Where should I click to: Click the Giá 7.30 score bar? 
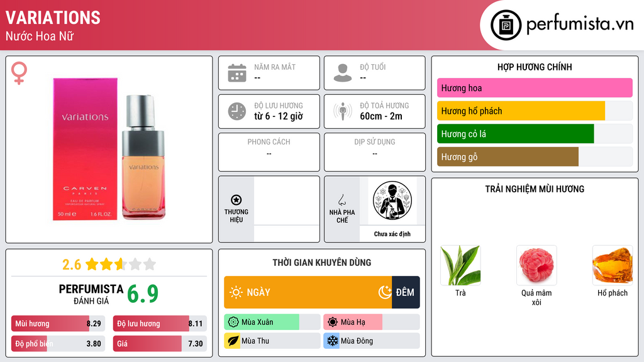[160, 344]
